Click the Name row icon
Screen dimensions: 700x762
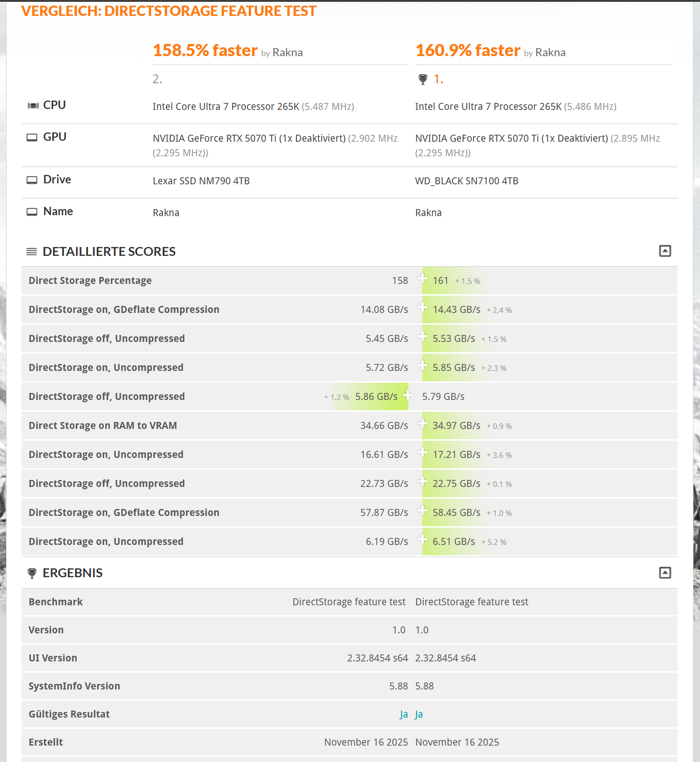click(x=32, y=212)
